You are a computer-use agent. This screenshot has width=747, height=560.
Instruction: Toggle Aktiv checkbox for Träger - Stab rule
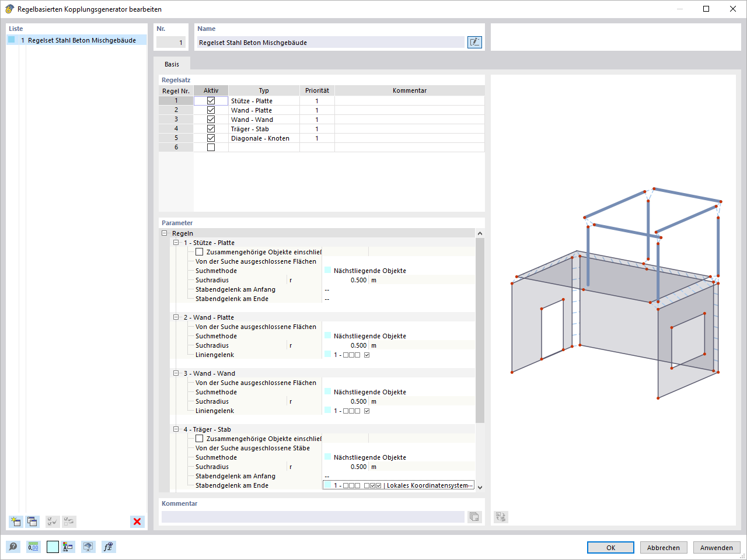point(211,129)
